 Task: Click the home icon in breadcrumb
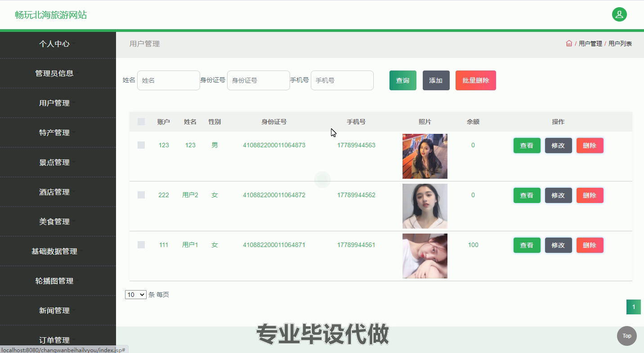coord(569,44)
